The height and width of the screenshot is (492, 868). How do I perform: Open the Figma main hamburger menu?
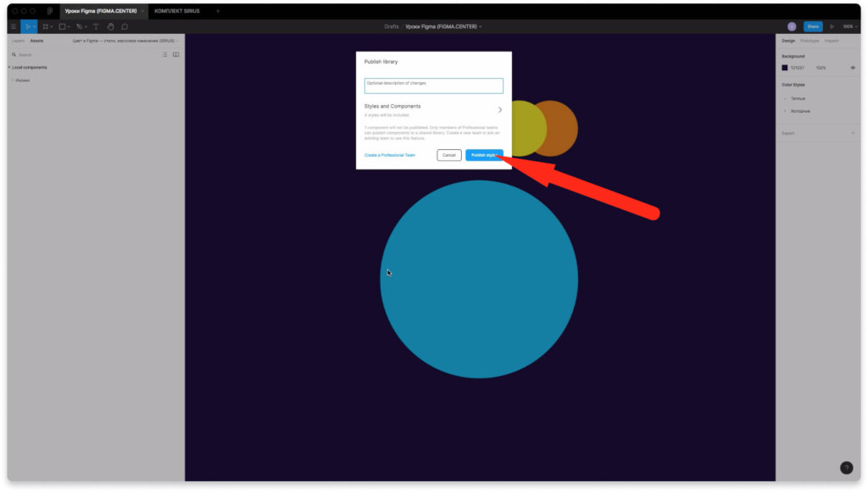point(13,26)
